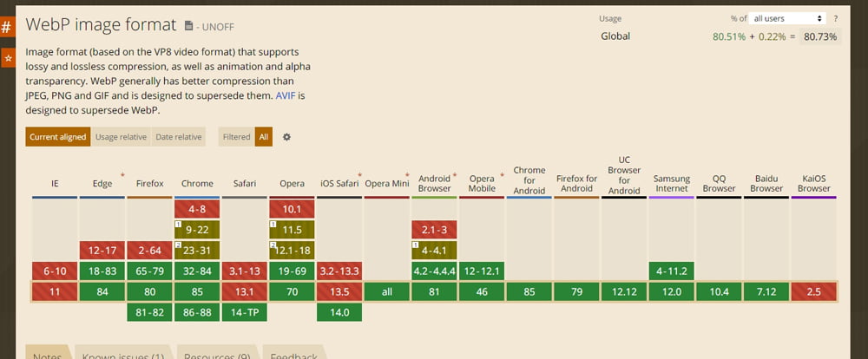
Task: Click the question mark help icon
Action: click(836, 18)
